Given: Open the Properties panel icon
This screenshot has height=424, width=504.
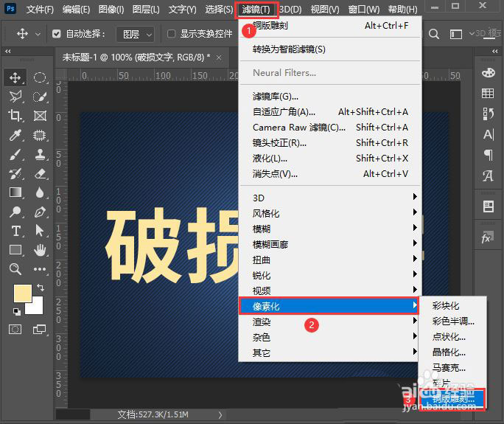Looking at the screenshot, I should point(489,206).
